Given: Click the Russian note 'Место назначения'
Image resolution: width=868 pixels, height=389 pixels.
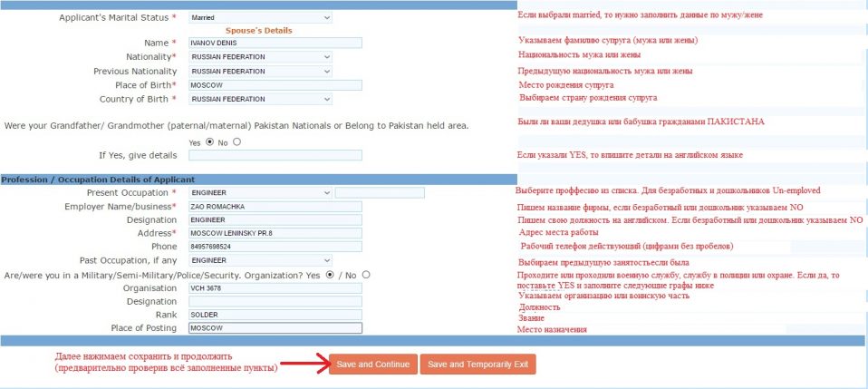Looking at the screenshot, I should pyautogui.click(x=552, y=330).
